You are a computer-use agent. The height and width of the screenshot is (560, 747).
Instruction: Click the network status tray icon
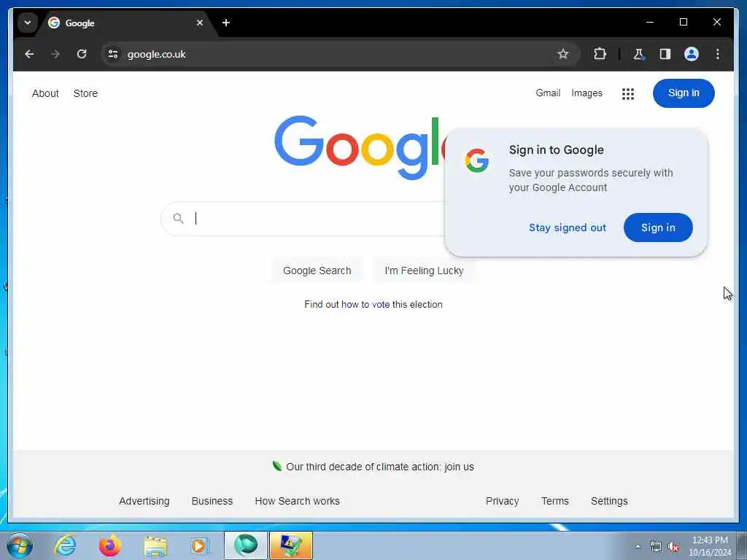[656, 547]
